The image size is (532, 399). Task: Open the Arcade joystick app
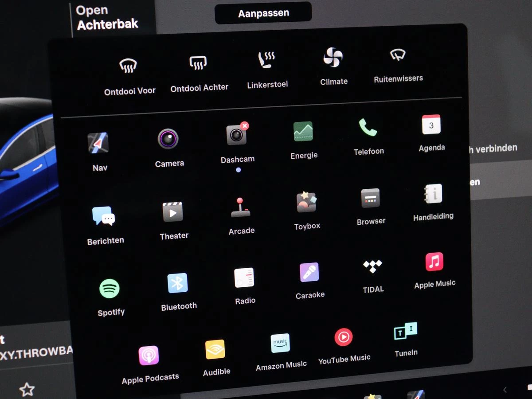coord(241,207)
